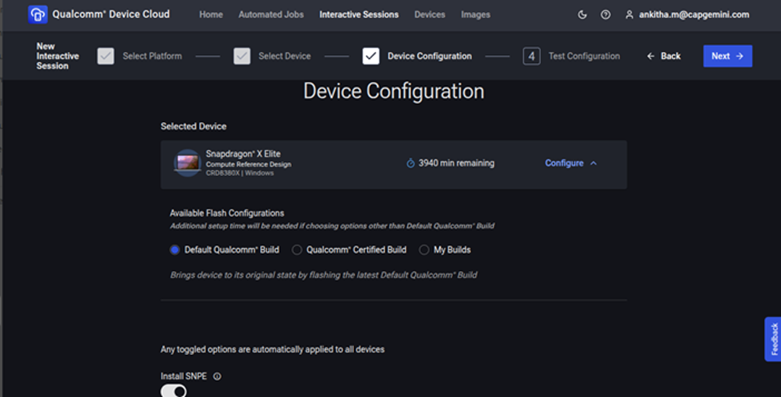
Task: Click the 'Snapdragon X Elite' device name
Action: [x=243, y=154]
